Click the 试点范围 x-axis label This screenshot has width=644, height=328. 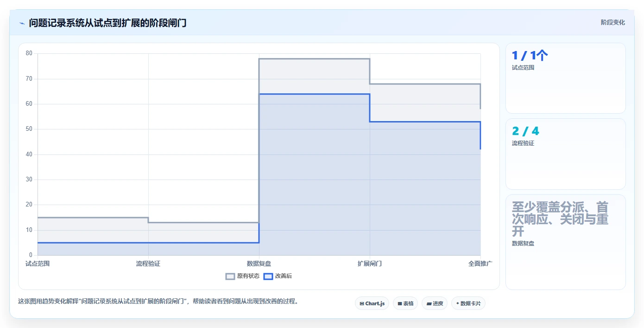(38, 264)
